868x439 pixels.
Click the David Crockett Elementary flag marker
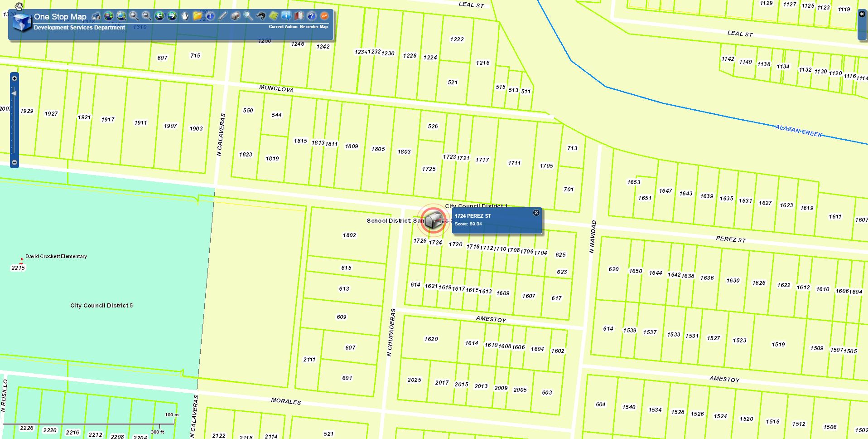[x=21, y=261]
